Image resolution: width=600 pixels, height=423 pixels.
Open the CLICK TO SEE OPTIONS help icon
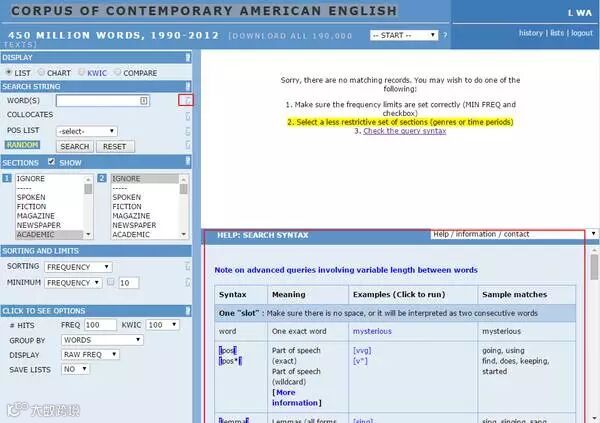[188, 310]
